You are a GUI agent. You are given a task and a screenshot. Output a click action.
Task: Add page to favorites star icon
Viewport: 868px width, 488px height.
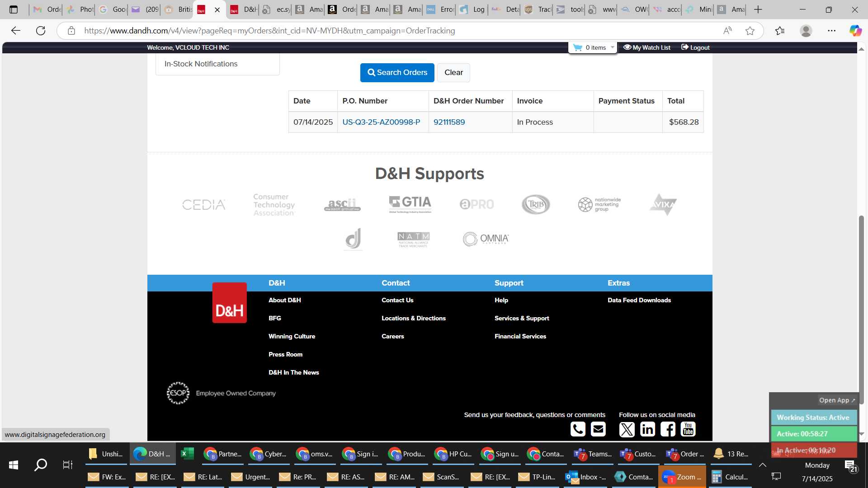[750, 31]
